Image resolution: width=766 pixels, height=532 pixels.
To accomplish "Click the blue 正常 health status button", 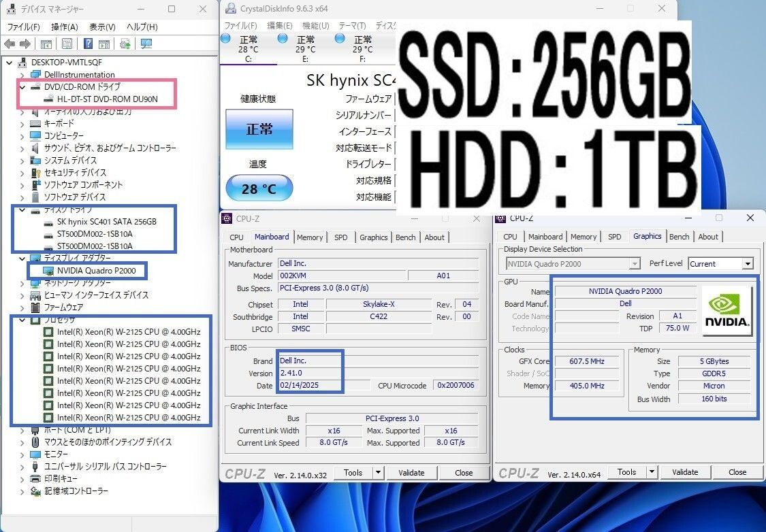I will tap(259, 129).
